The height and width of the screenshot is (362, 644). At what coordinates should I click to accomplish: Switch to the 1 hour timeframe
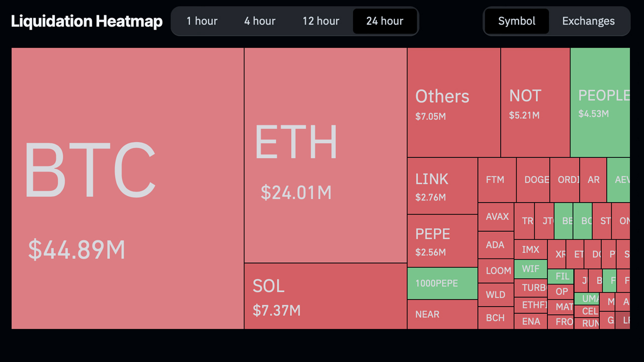tap(202, 21)
